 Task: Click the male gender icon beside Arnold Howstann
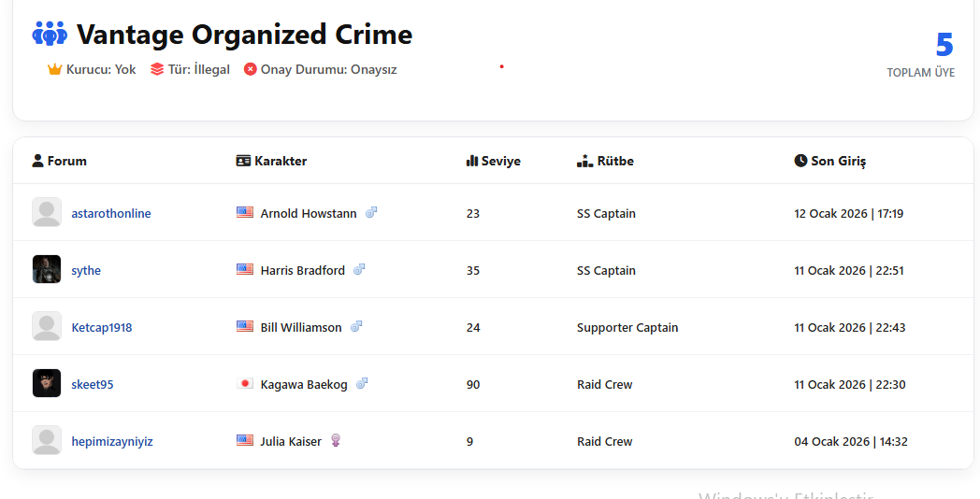coord(371,212)
